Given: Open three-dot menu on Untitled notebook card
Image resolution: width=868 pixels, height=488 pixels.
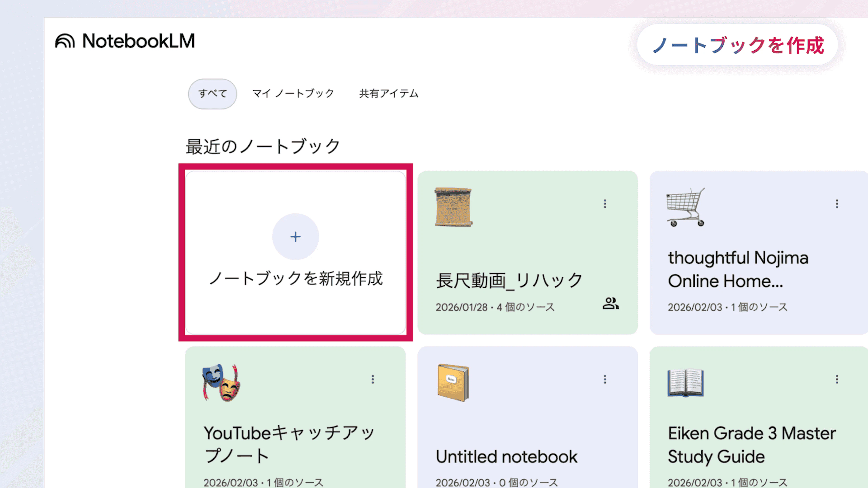Looking at the screenshot, I should (605, 380).
